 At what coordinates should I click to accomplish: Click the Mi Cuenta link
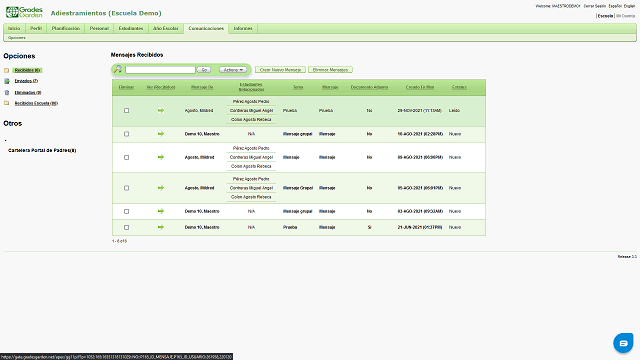tap(626, 16)
